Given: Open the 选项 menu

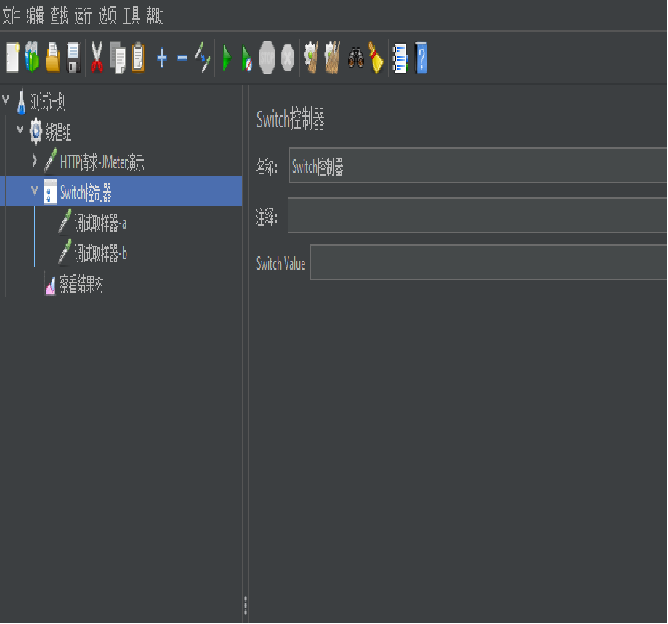Looking at the screenshot, I should click(107, 16).
